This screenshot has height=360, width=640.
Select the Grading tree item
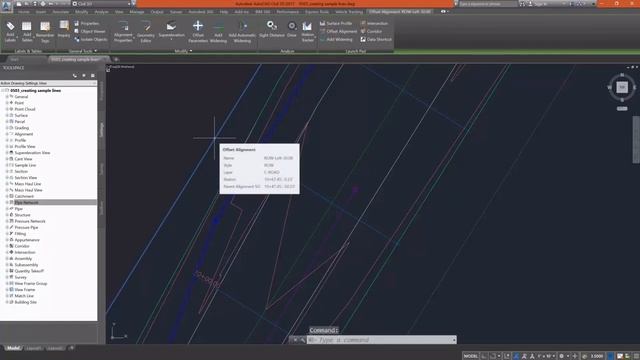[x=22, y=128]
